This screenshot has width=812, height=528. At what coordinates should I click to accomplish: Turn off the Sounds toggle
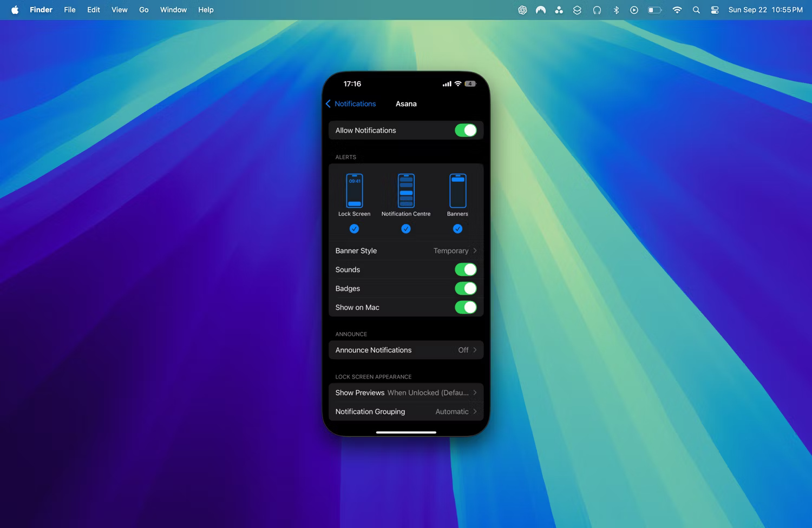[x=466, y=269]
